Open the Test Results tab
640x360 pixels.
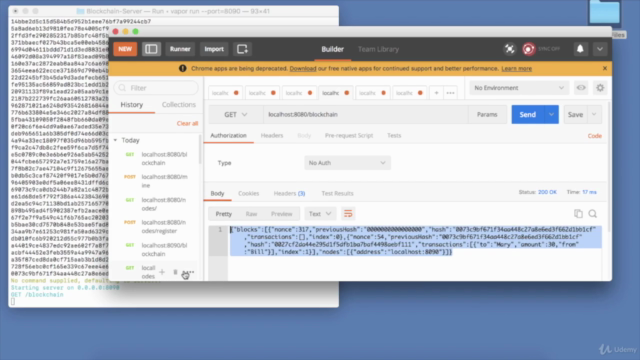[337, 193]
